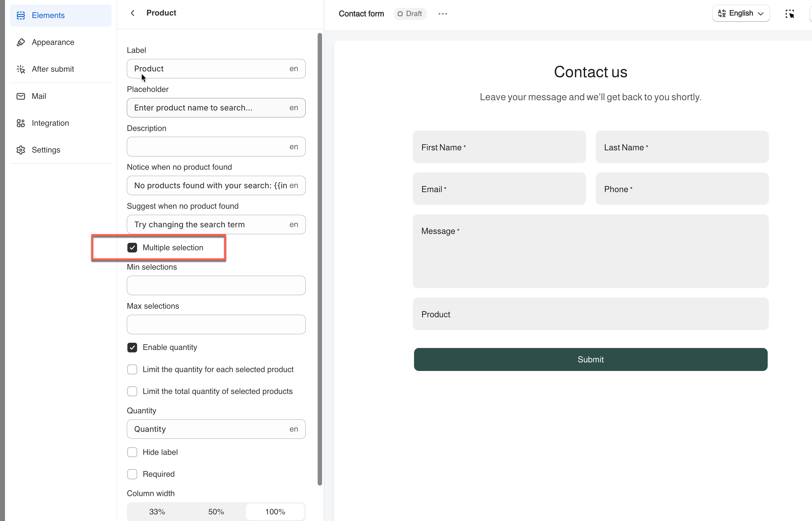Click the element selector cursor icon
This screenshot has width=812, height=521.
790,14
